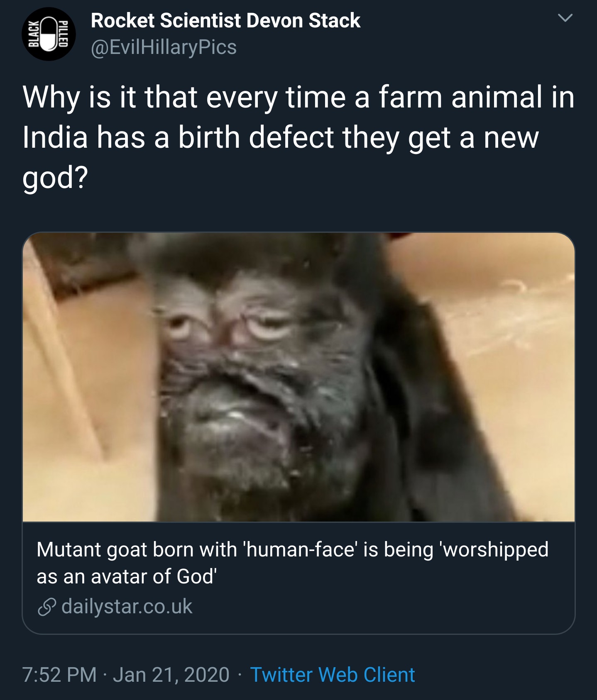Click the Twitter Web Client source link
Screen dimensions: 597x700
332,674
